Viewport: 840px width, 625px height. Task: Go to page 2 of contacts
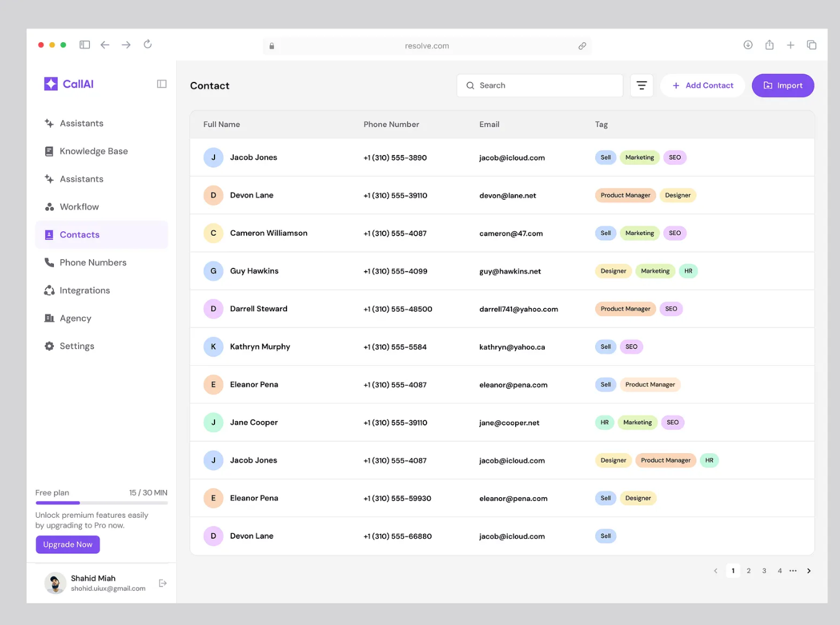(749, 571)
